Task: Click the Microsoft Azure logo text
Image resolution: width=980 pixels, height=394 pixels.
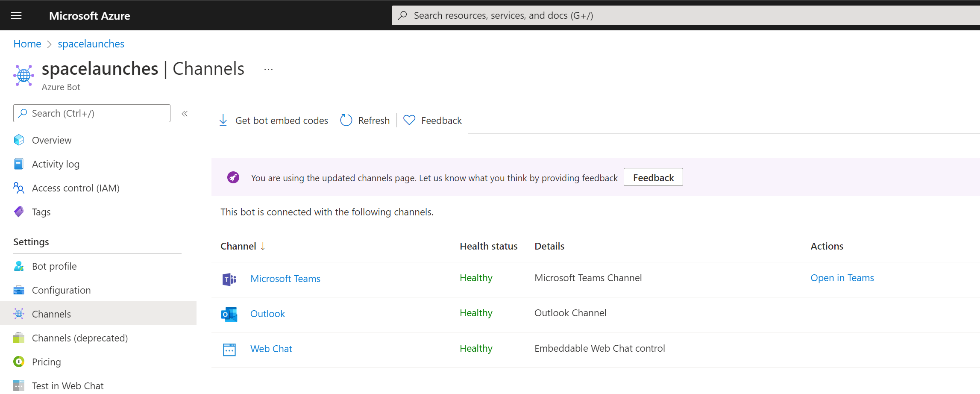Action: coord(90,16)
